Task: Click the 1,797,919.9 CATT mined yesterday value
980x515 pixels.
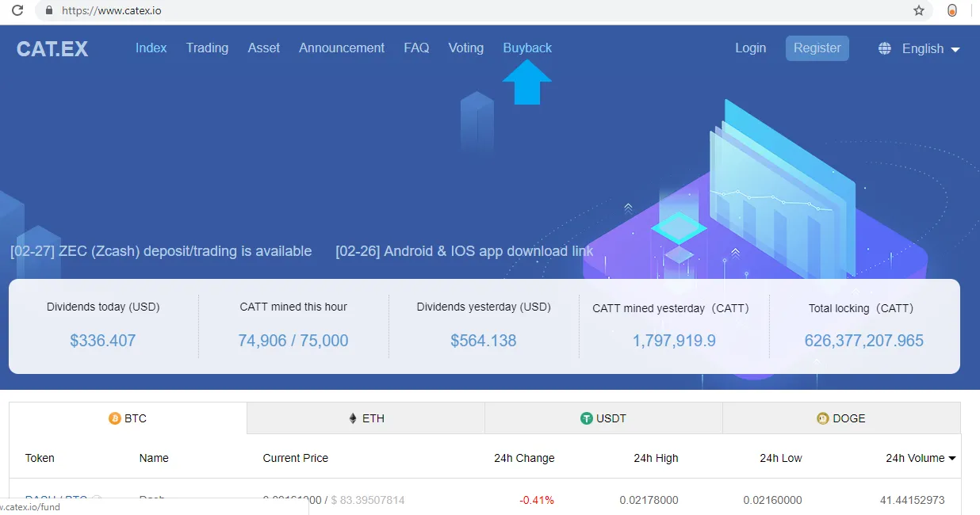Action: pyautogui.click(x=674, y=341)
